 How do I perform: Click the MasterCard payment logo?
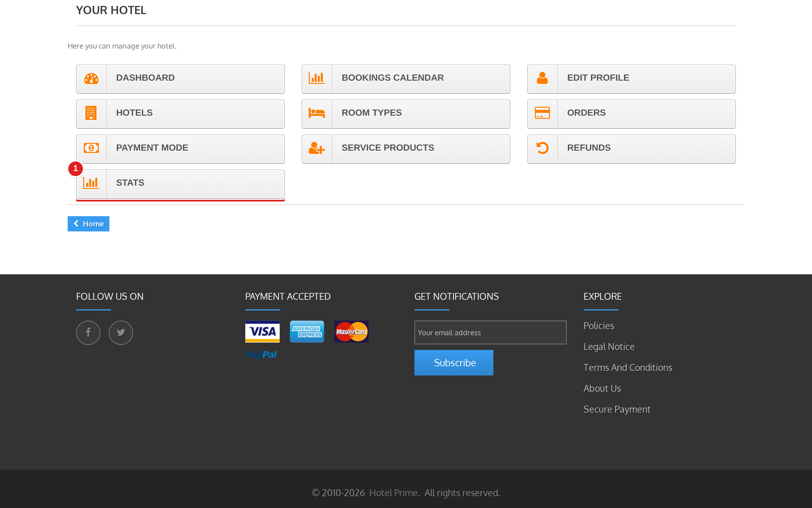(x=351, y=332)
